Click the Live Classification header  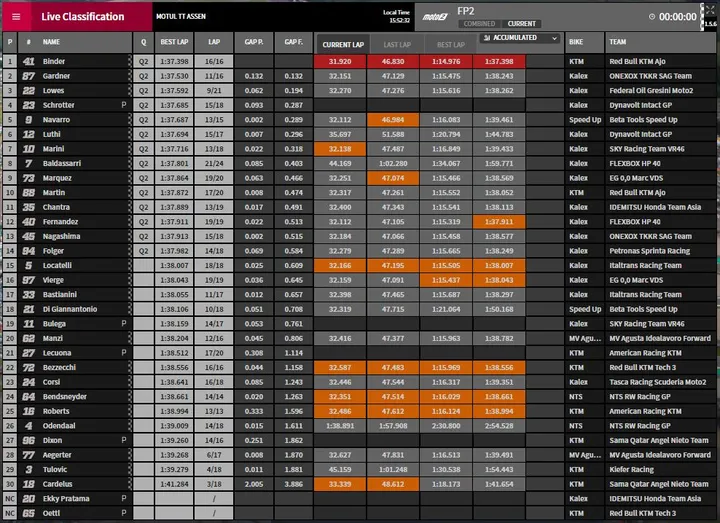(x=83, y=17)
